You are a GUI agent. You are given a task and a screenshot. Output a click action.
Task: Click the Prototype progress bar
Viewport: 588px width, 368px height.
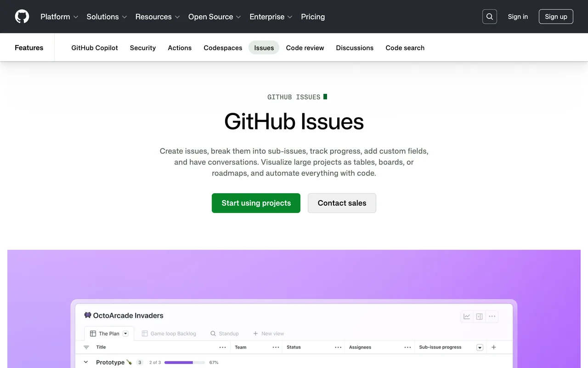click(x=185, y=362)
